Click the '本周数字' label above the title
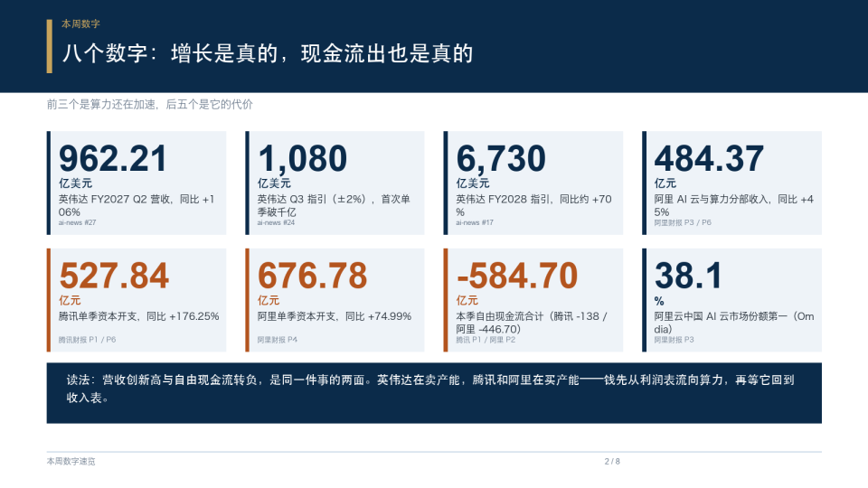The image size is (868, 488). click(x=80, y=23)
